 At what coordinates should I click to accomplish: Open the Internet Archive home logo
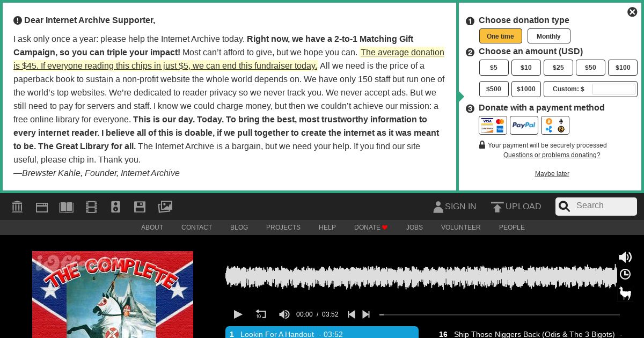(x=17, y=207)
